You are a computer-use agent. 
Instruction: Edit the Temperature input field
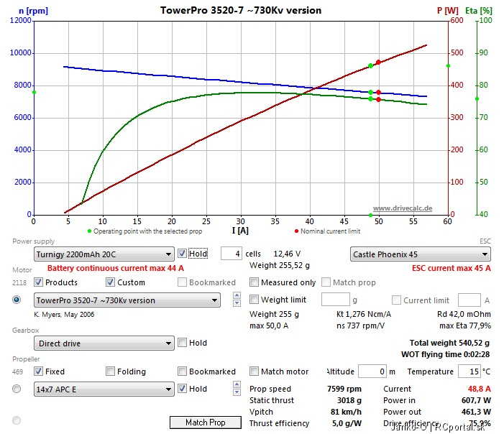click(469, 371)
